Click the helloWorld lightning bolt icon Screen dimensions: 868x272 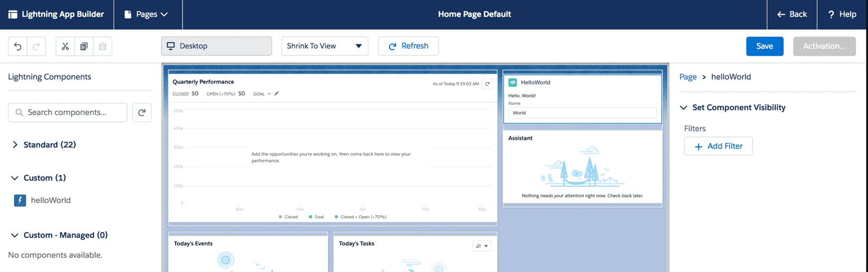pos(20,200)
